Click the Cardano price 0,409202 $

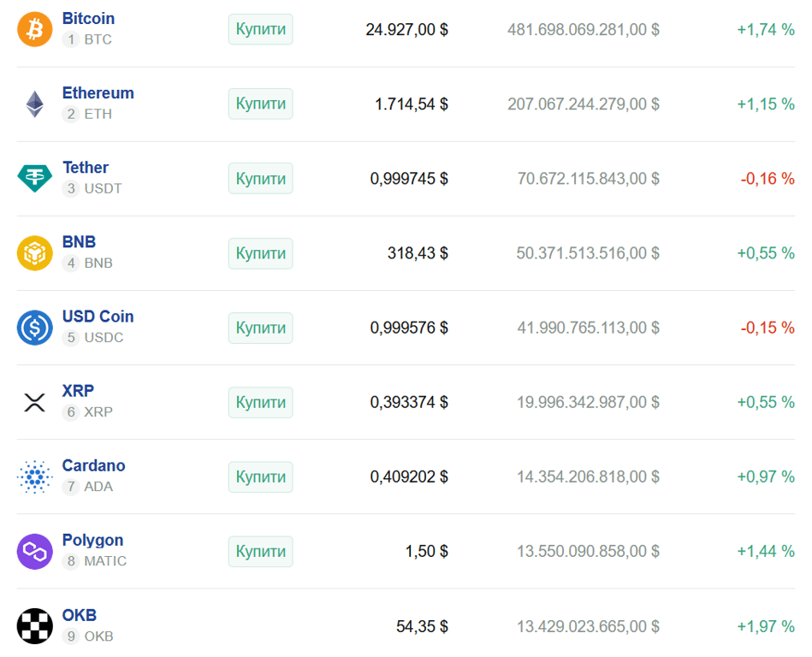(409, 476)
